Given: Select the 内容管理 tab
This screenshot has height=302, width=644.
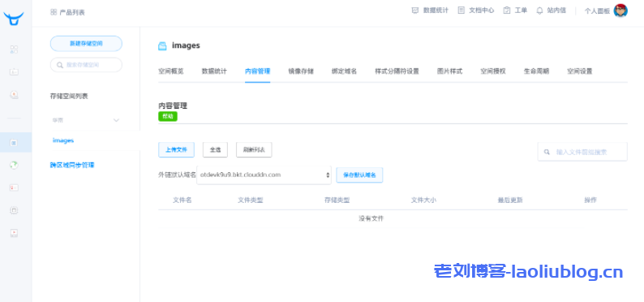Looking at the screenshot, I should [257, 71].
